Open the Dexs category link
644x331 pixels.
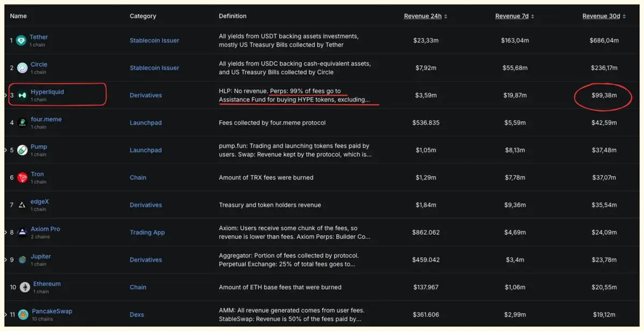137,314
